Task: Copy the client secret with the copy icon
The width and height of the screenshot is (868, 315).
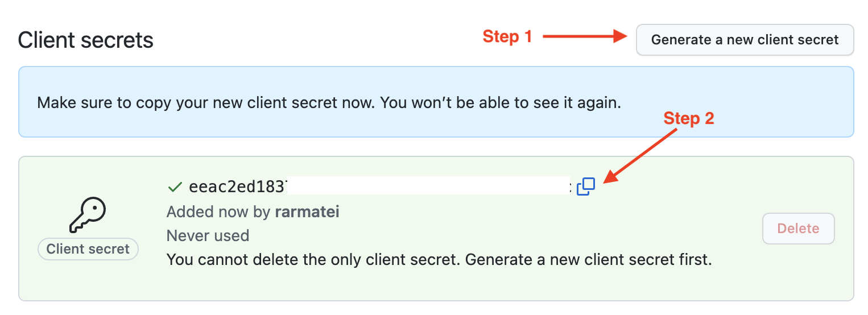Action: click(586, 186)
